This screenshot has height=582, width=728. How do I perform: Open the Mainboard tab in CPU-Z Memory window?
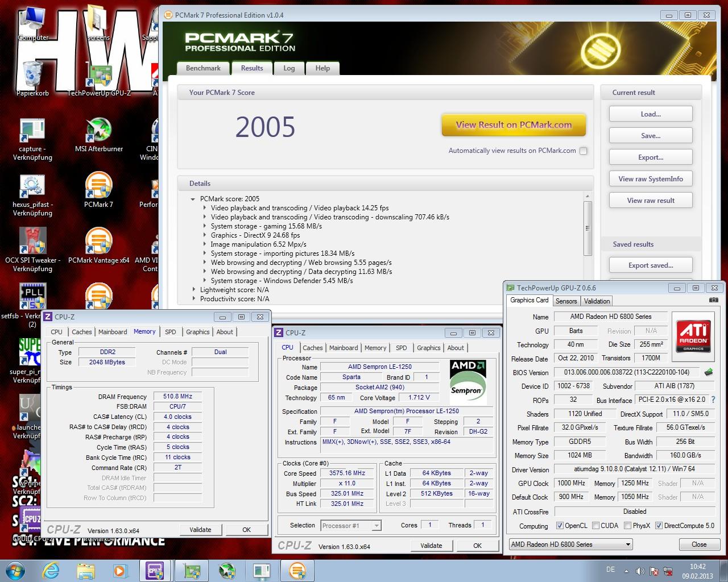click(x=113, y=332)
